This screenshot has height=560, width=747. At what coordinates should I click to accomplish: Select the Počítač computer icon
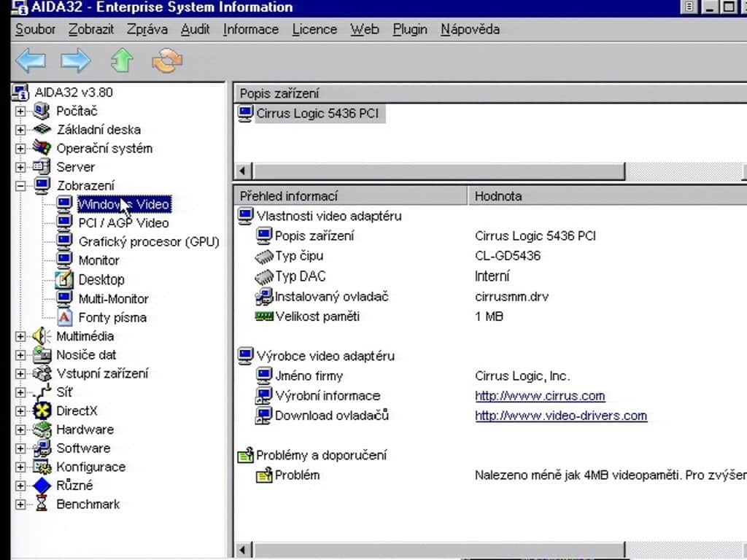pos(42,111)
